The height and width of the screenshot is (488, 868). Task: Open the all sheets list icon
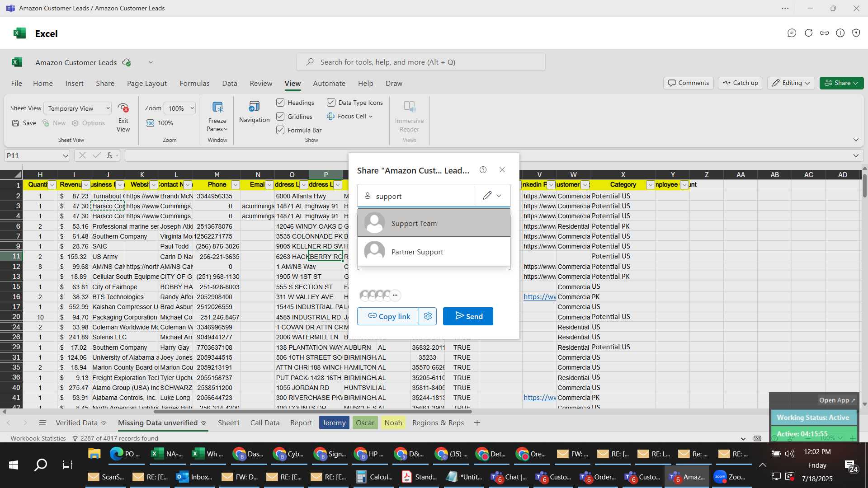[x=42, y=423]
